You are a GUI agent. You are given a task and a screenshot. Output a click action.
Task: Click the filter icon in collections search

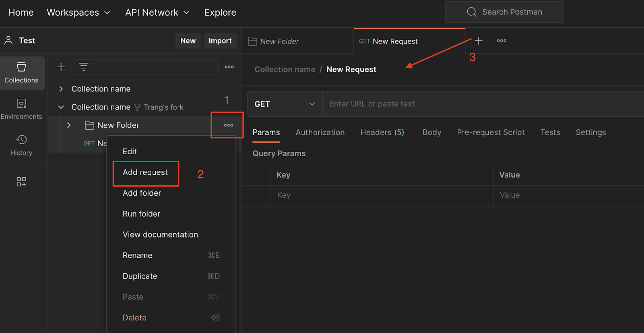84,67
